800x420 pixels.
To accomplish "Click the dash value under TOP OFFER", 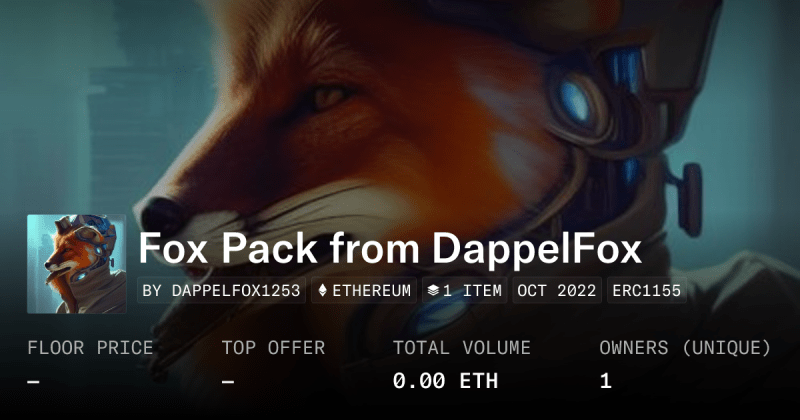I will click(x=228, y=381).
